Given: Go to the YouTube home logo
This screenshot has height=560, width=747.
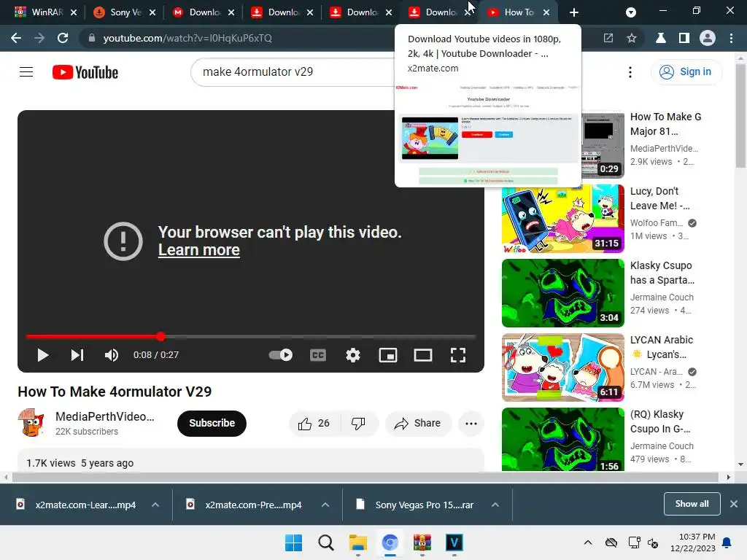Looking at the screenshot, I should (x=85, y=72).
